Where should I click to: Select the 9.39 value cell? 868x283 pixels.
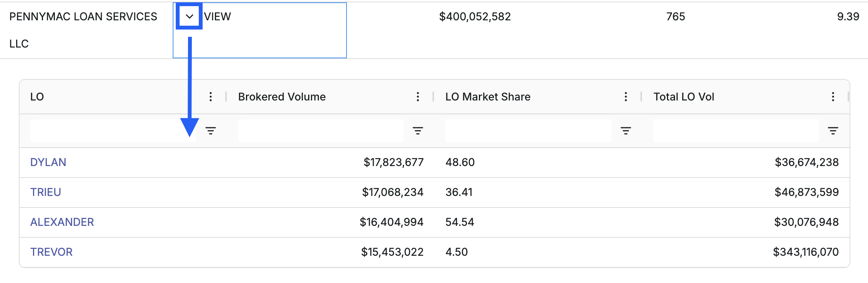(x=848, y=16)
